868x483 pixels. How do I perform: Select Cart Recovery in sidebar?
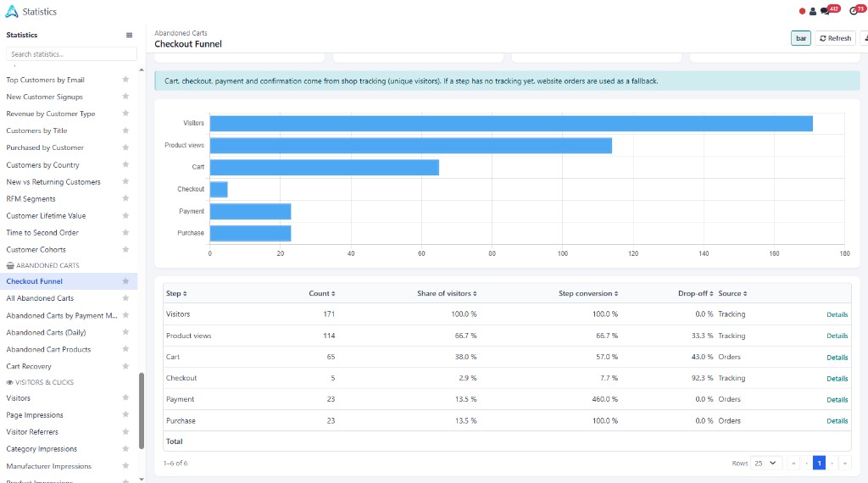29,366
